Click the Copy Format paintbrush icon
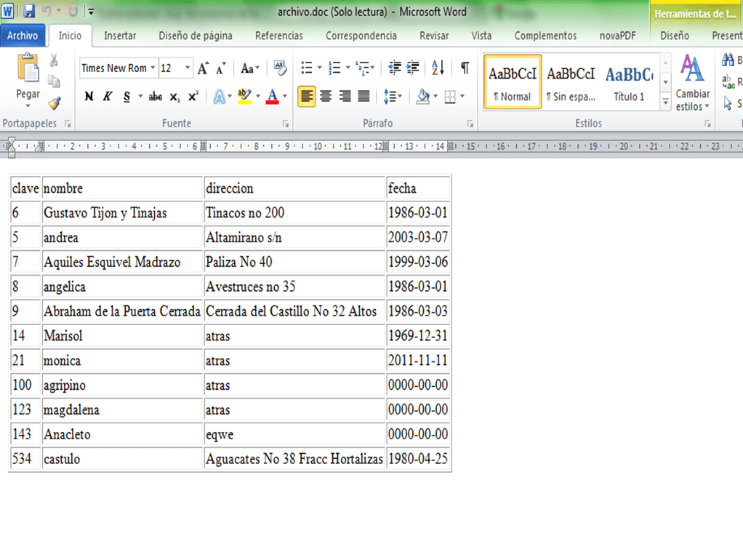 click(x=55, y=103)
